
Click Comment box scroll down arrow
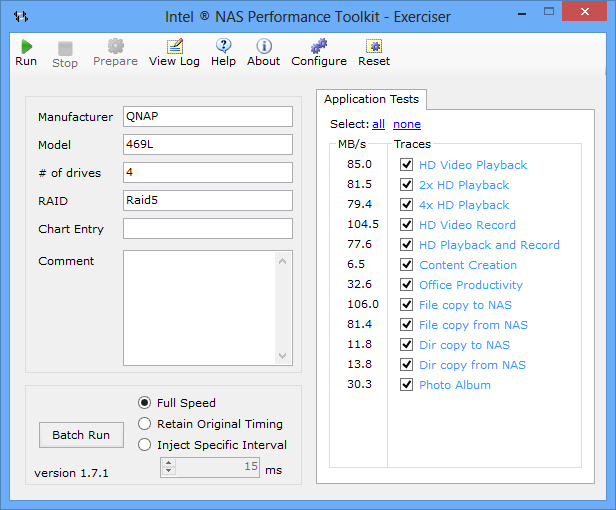pos(282,356)
